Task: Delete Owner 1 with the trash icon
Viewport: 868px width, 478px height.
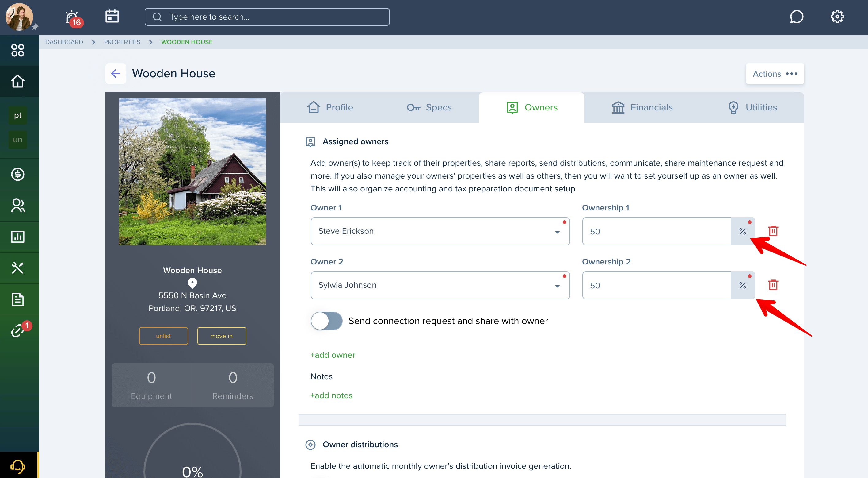Action: coord(773,231)
